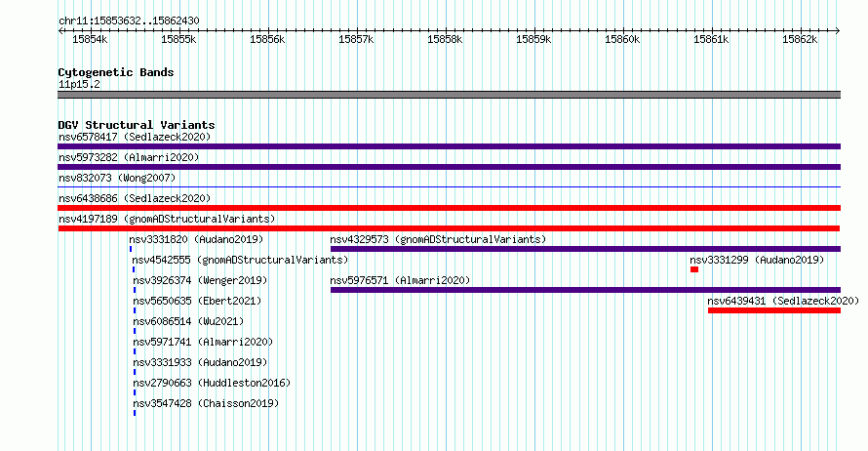This screenshot has width=868, height=451.
Task: Click the blue tick under nsv2790663
Action: [135, 392]
